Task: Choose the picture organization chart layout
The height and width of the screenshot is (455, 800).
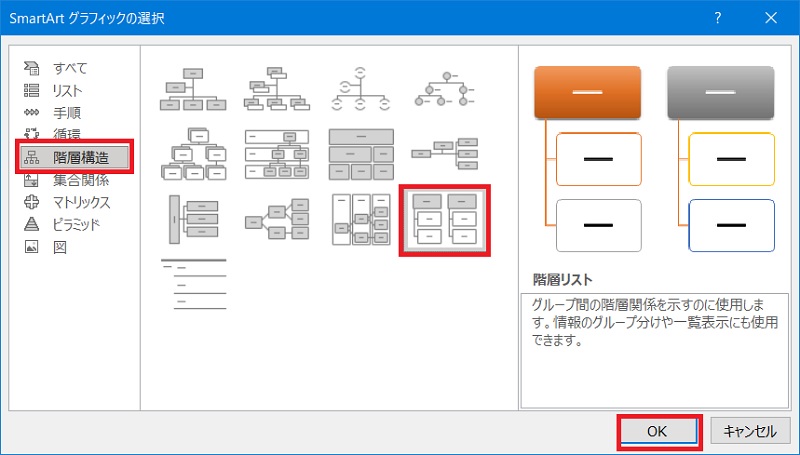Action: (x=277, y=89)
